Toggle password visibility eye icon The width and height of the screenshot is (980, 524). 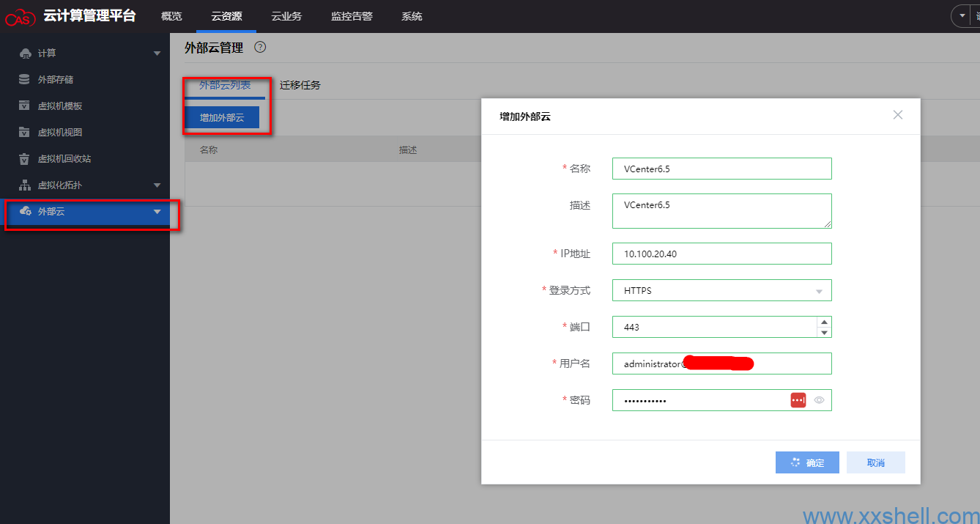click(820, 400)
